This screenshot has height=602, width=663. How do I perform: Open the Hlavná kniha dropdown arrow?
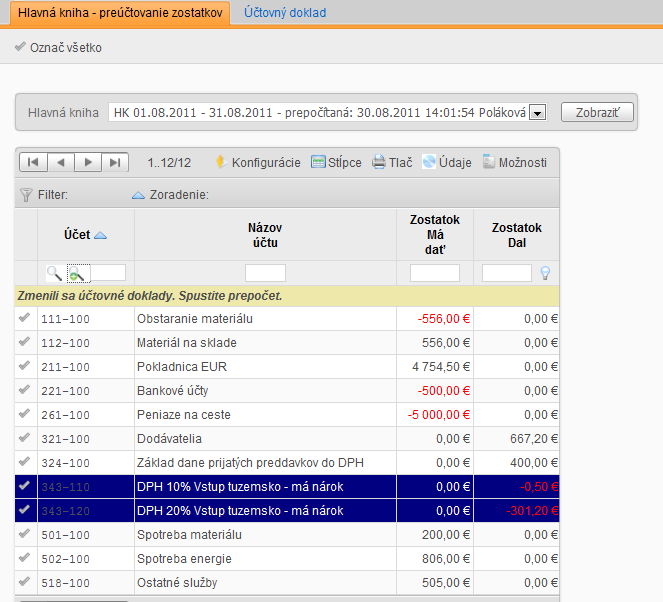[537, 113]
